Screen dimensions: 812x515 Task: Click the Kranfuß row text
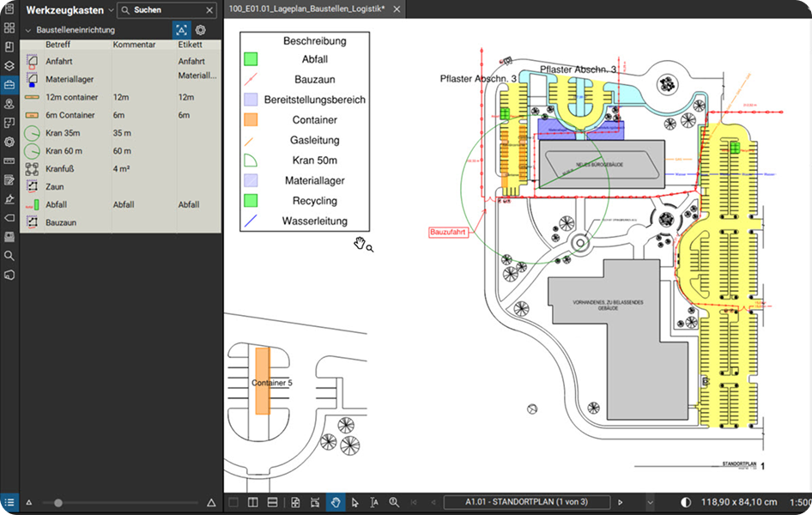(59, 169)
